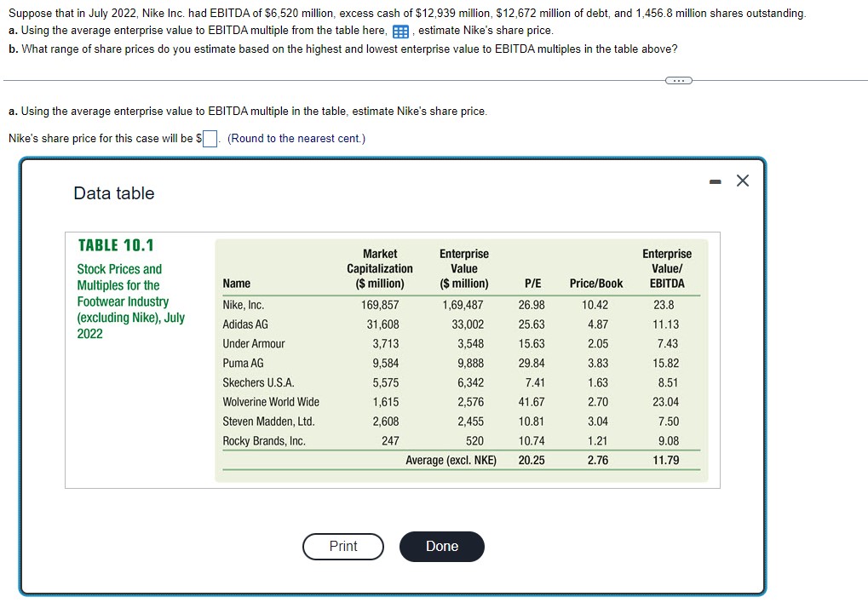Click the Data table title
Image resolution: width=868 pixels, height=614 pixels.
pos(113,193)
